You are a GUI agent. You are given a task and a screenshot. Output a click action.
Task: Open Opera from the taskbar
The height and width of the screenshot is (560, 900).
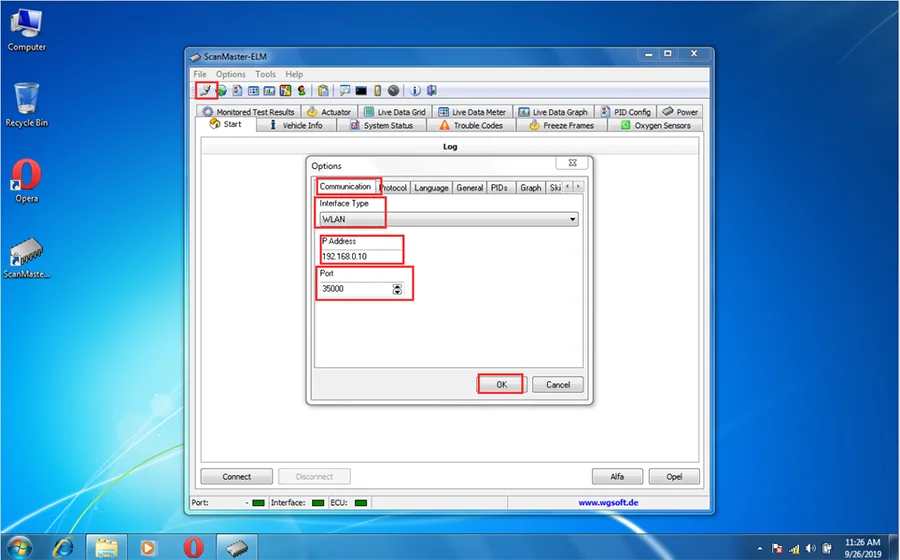point(193,547)
